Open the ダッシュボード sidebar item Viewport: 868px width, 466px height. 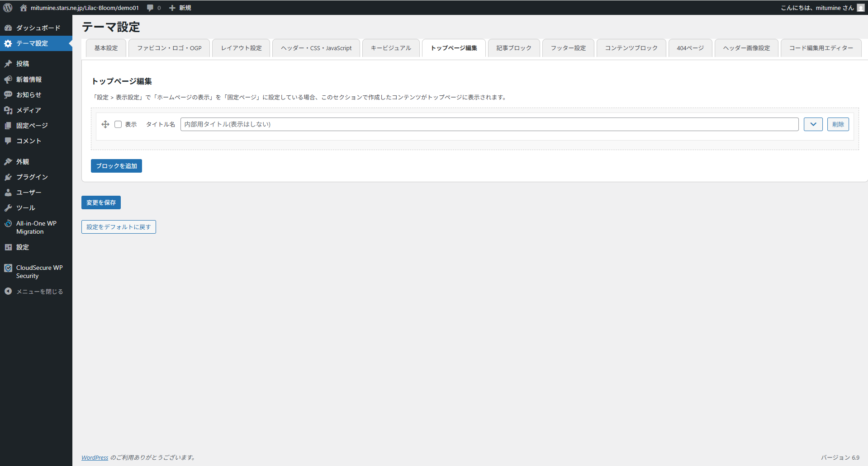38,28
